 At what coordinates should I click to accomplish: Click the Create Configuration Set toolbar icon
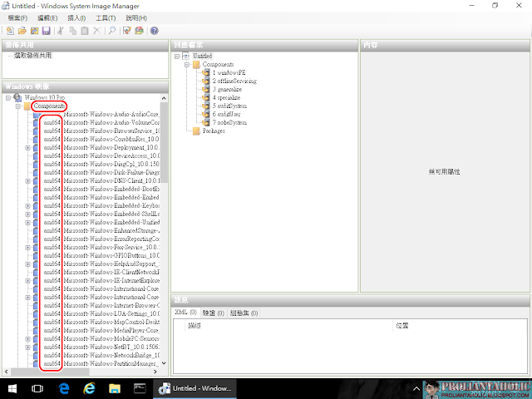pos(139,31)
